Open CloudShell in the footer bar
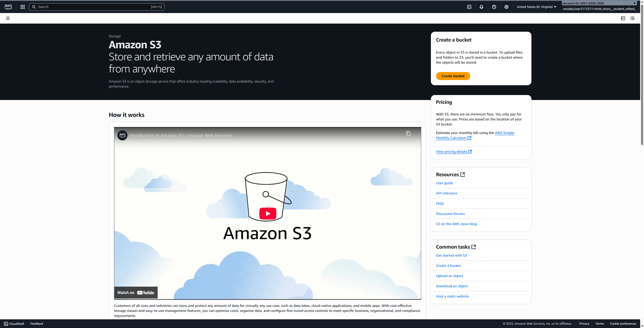Image resolution: width=644 pixels, height=328 pixels. [14, 324]
